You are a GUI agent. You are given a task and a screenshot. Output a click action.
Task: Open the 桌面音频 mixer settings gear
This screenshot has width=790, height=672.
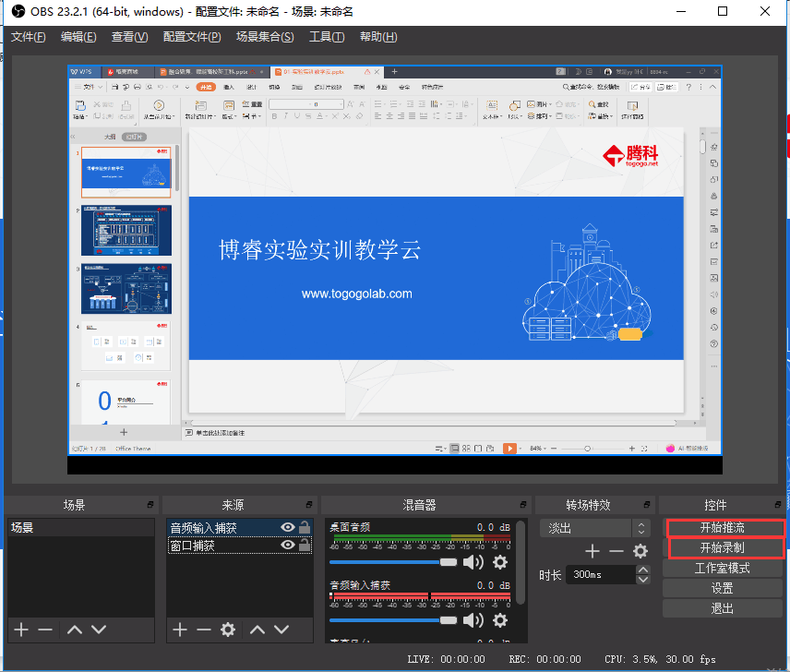pyautogui.click(x=500, y=562)
